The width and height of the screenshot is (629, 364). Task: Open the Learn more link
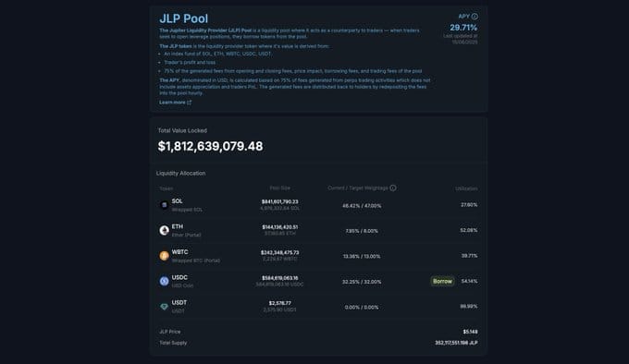[x=172, y=103]
